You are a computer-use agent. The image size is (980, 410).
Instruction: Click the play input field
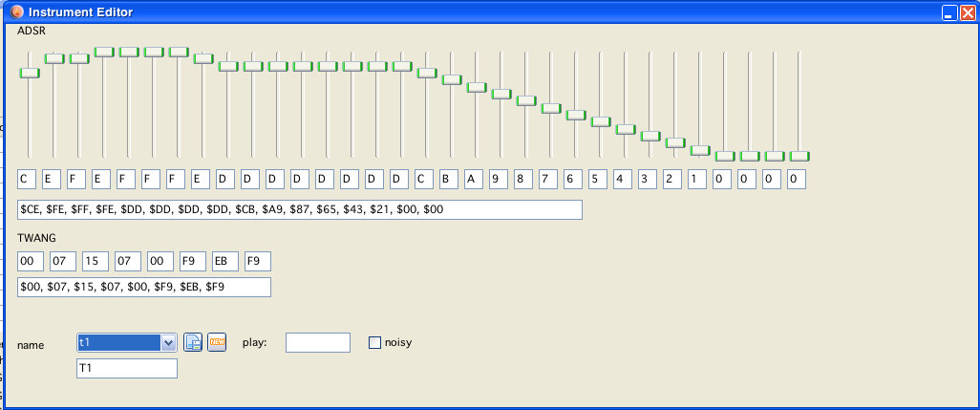[x=318, y=342]
